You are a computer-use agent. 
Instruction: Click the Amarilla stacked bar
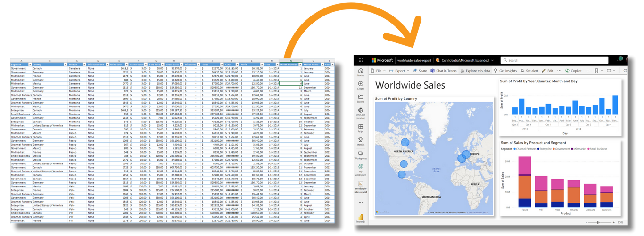574,194
